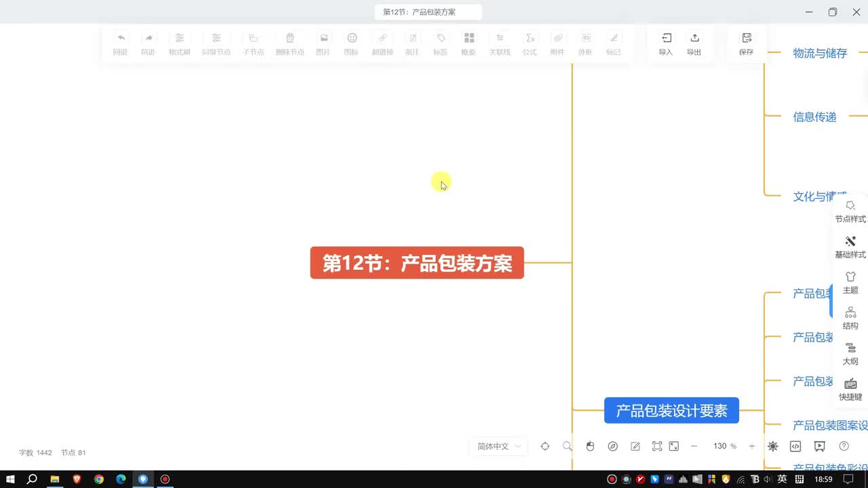868x488 pixels.
Task: Insert a formula with 公式
Action: (530, 44)
